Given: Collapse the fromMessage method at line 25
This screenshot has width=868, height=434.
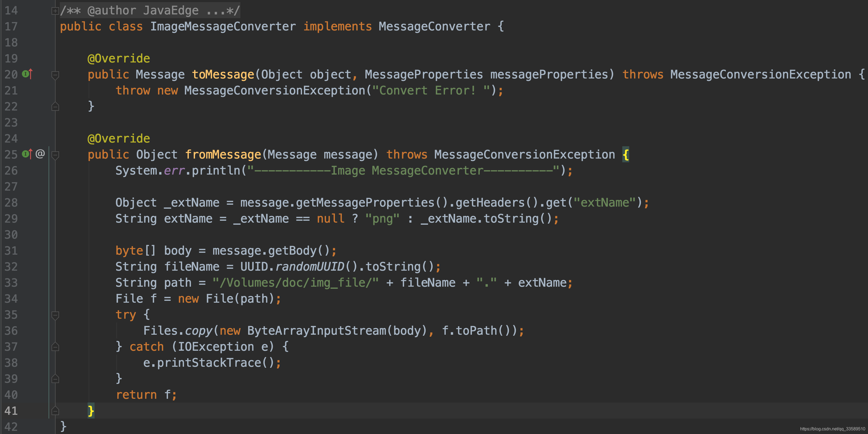Looking at the screenshot, I should tap(55, 155).
